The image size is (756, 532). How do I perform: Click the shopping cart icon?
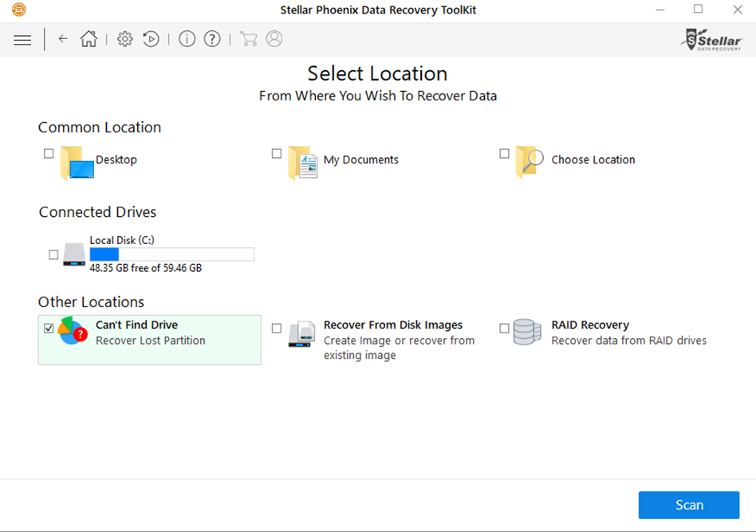tap(248, 39)
